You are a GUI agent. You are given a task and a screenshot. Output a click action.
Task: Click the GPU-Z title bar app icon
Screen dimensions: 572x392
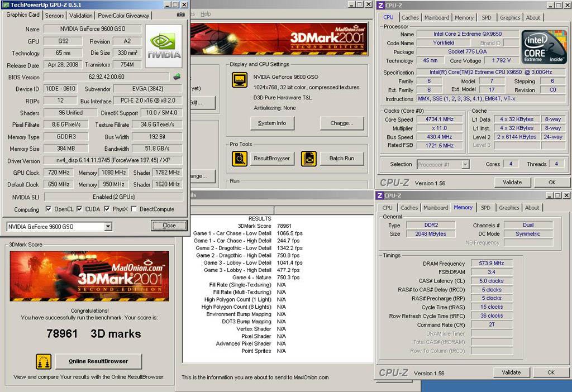pos(6,4)
